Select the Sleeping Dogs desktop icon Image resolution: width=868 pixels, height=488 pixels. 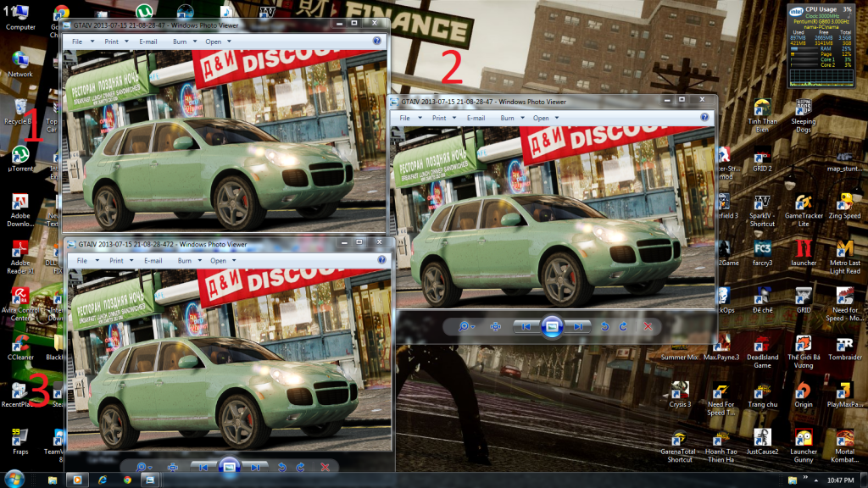804,115
